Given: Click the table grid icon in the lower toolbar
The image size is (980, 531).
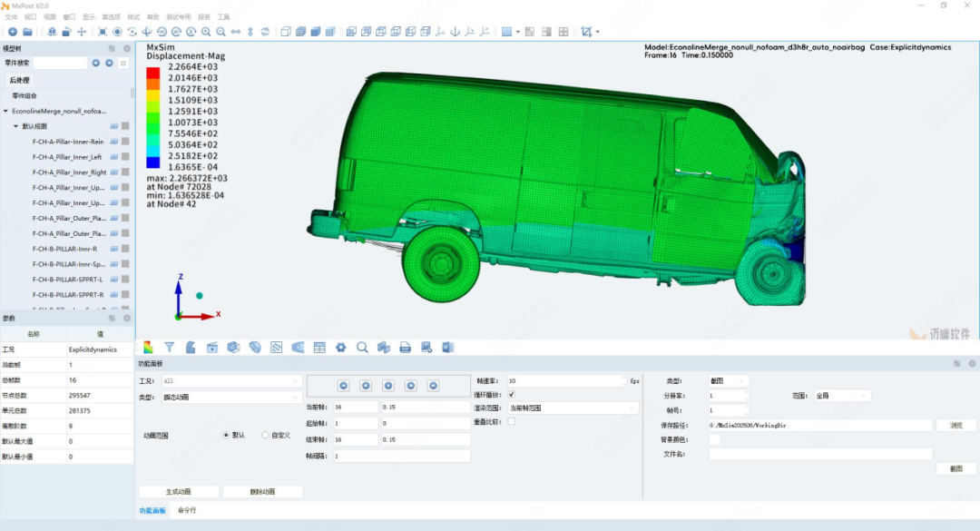Looking at the screenshot, I should click(319, 347).
